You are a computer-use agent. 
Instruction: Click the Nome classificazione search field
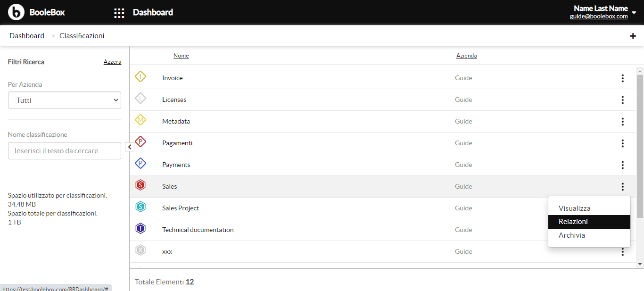[65, 151]
